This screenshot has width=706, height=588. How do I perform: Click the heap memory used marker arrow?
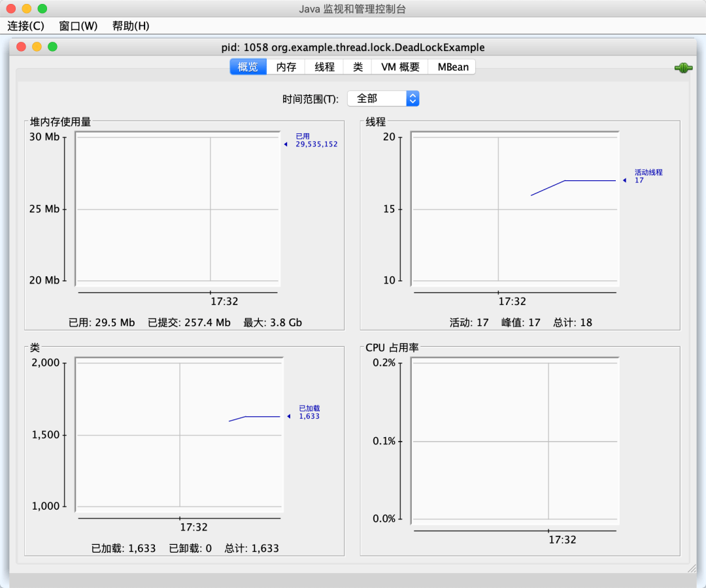(x=286, y=144)
